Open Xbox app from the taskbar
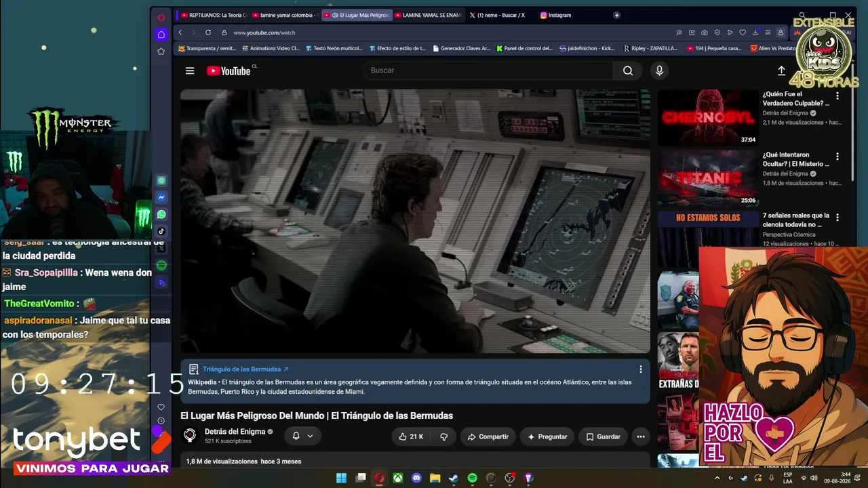Screen dimensions: 868x488 (398, 478)
